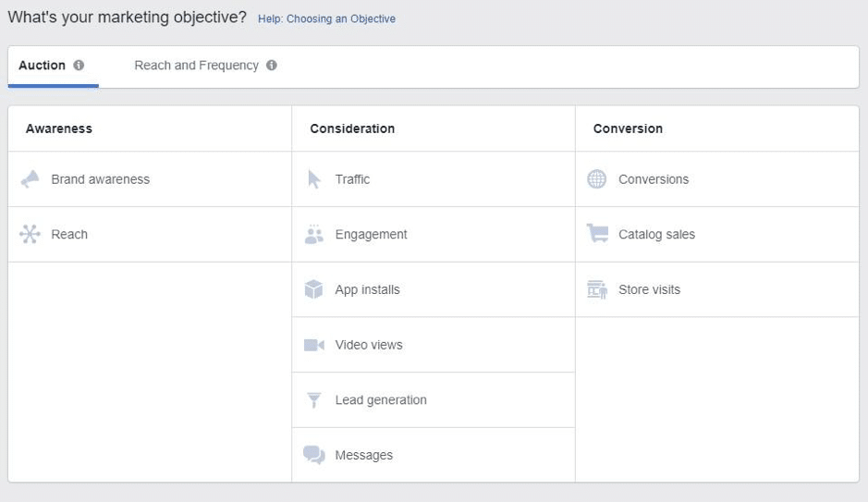The image size is (868, 502).
Task: Select the Auction tab
Action: coord(43,66)
